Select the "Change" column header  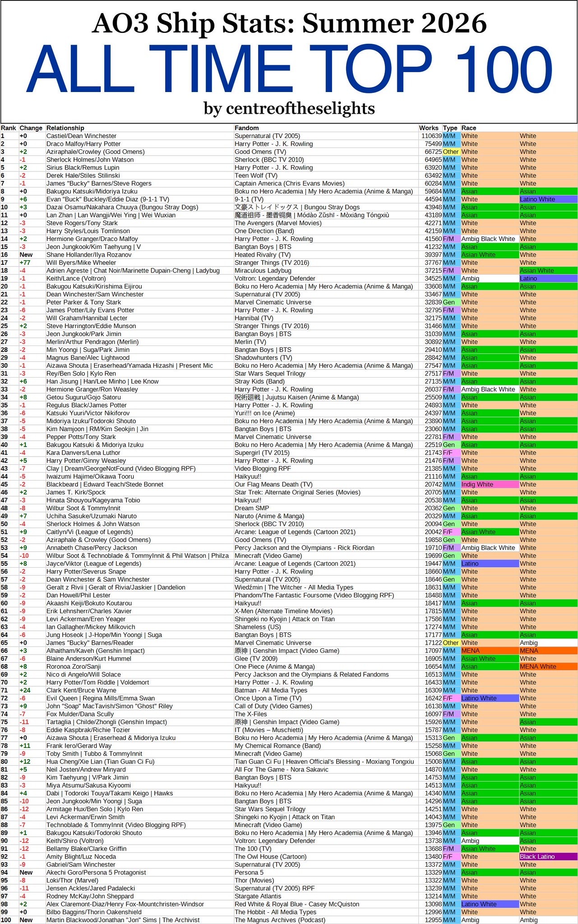pyautogui.click(x=31, y=128)
